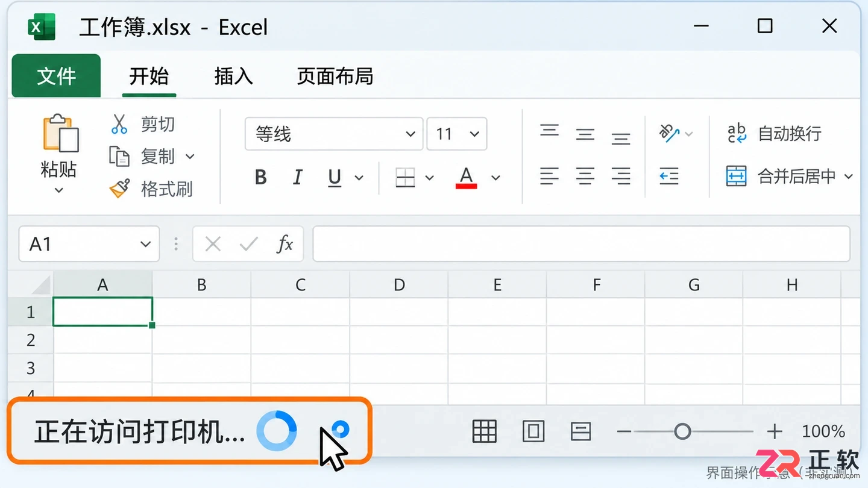Expand the orientation dropdown arrow

689,134
